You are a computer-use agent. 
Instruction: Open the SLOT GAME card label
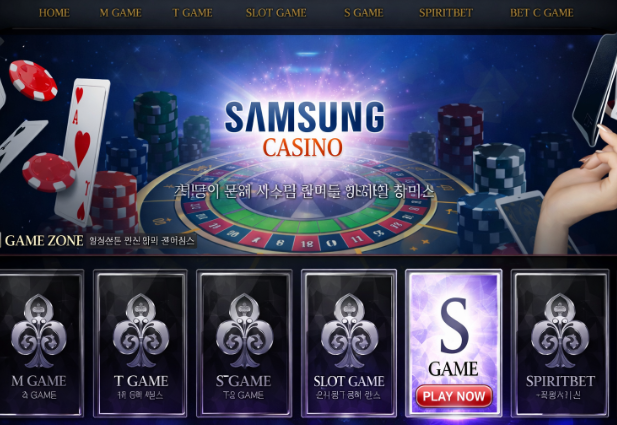click(349, 381)
